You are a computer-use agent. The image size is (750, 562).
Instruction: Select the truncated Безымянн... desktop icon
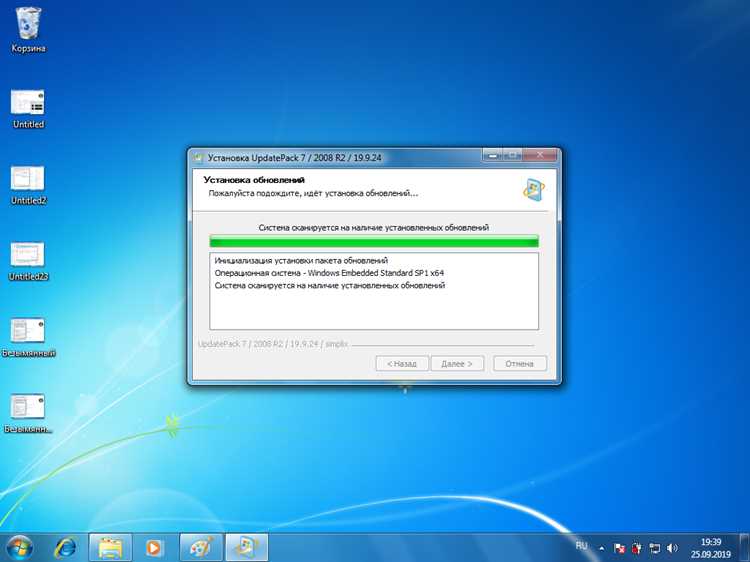[28, 414]
